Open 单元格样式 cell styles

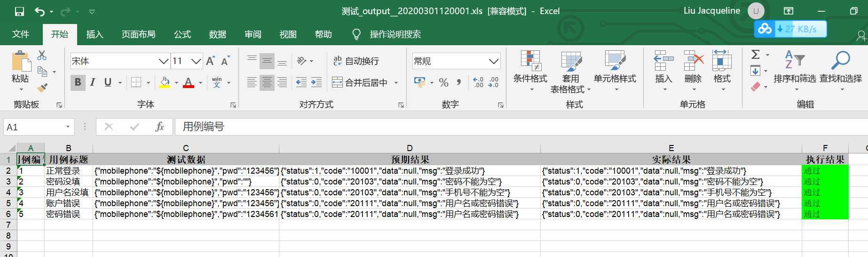click(x=615, y=71)
